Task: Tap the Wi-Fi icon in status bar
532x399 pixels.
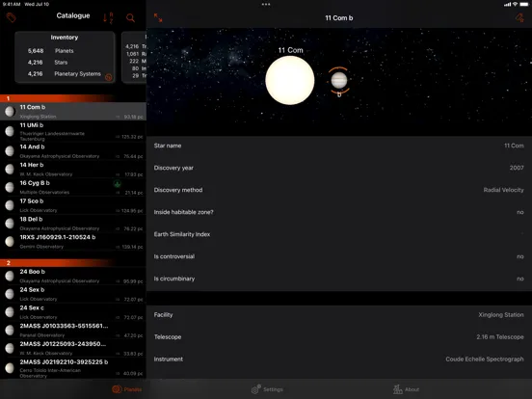Action: pyautogui.click(x=515, y=5)
